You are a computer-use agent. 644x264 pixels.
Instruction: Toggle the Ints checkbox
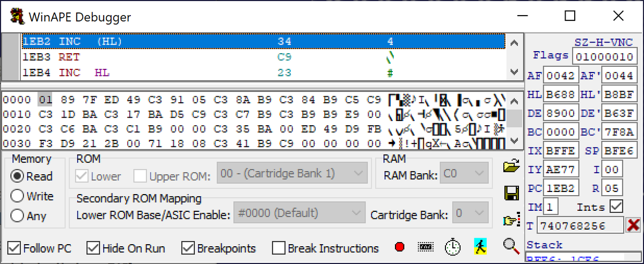[x=617, y=205]
